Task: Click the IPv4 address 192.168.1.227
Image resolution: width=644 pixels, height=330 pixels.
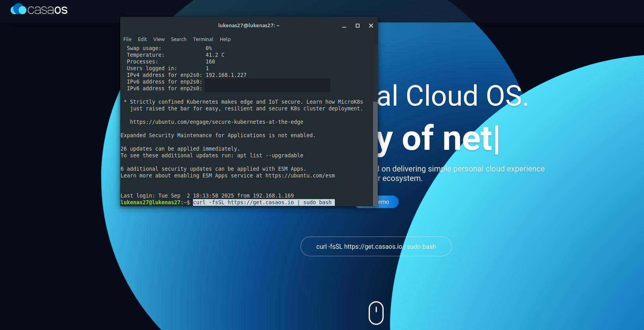Action: (226, 75)
